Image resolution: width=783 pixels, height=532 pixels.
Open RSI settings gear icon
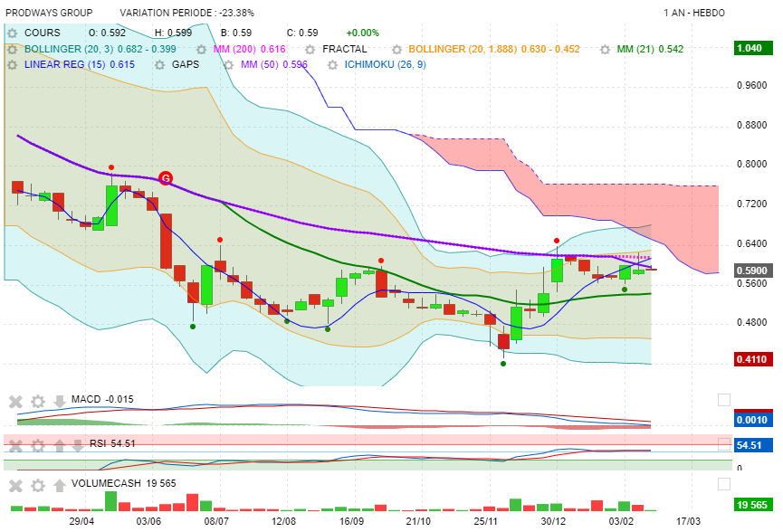coord(38,445)
